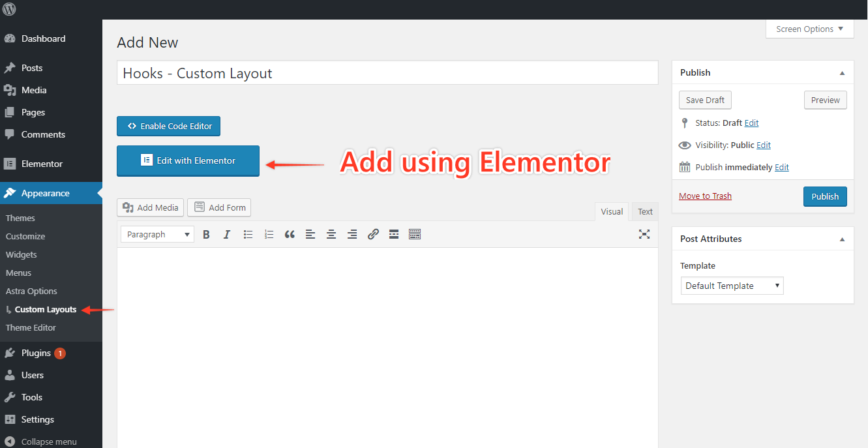868x448 pixels.
Task: Click the Add Form button
Action: [219, 207]
